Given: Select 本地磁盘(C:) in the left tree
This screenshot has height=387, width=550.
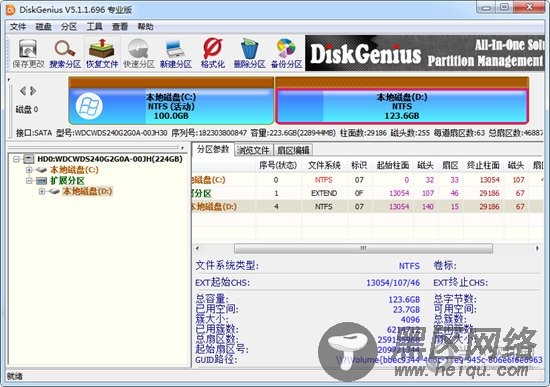Looking at the screenshot, I should [x=74, y=170].
